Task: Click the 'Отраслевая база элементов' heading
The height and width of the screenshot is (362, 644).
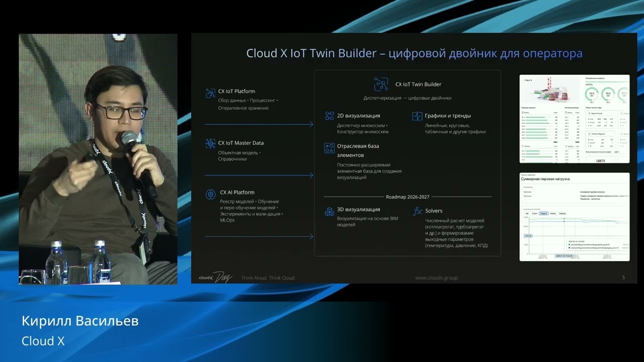Action: tap(358, 151)
